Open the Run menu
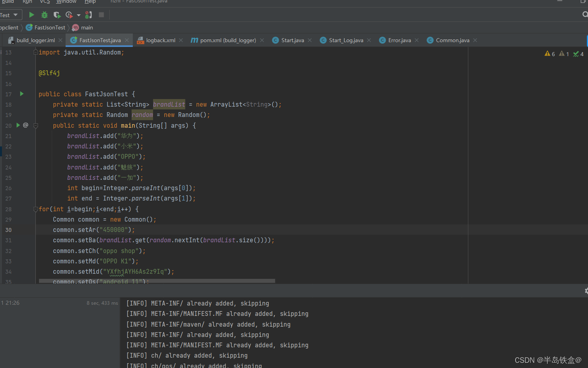588x368 pixels. [27, 2]
